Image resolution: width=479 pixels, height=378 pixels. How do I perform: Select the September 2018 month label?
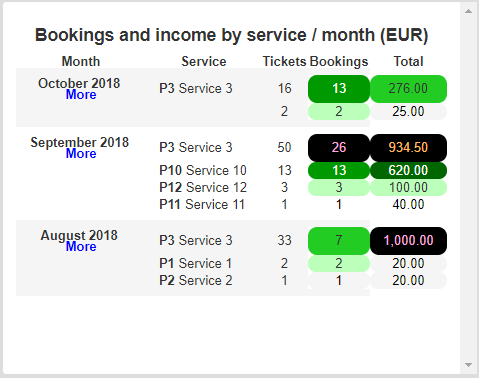point(79,142)
